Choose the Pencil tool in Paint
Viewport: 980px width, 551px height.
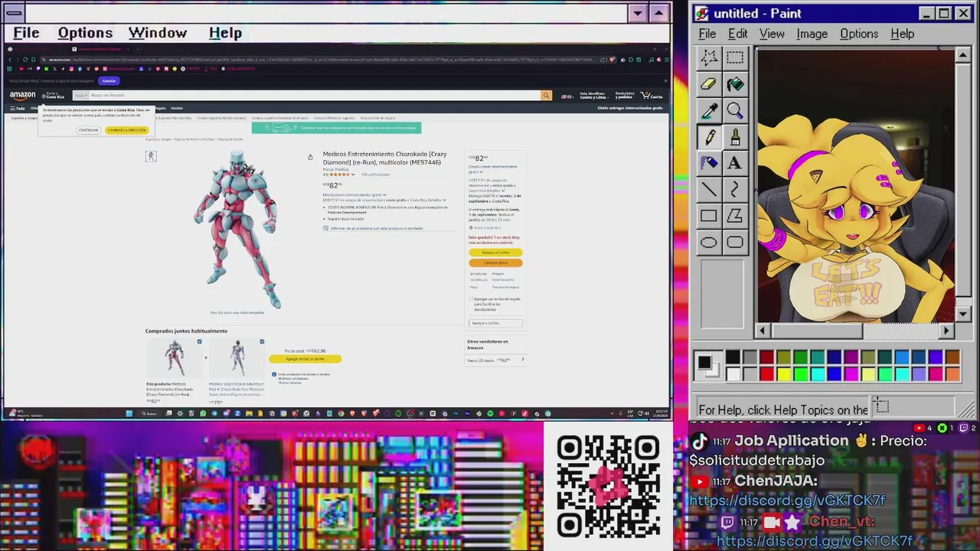(709, 137)
